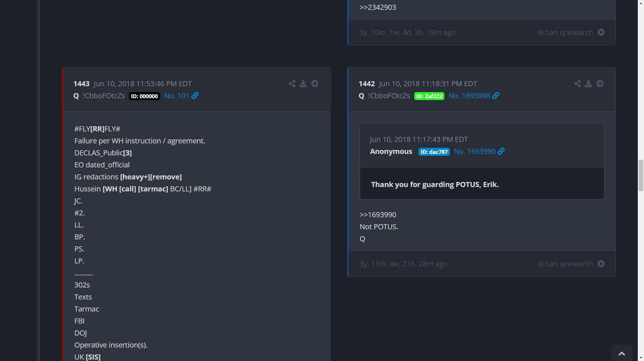This screenshot has width=644, height=361.
Task: Click share icon on post 1442
Action: pos(577,84)
